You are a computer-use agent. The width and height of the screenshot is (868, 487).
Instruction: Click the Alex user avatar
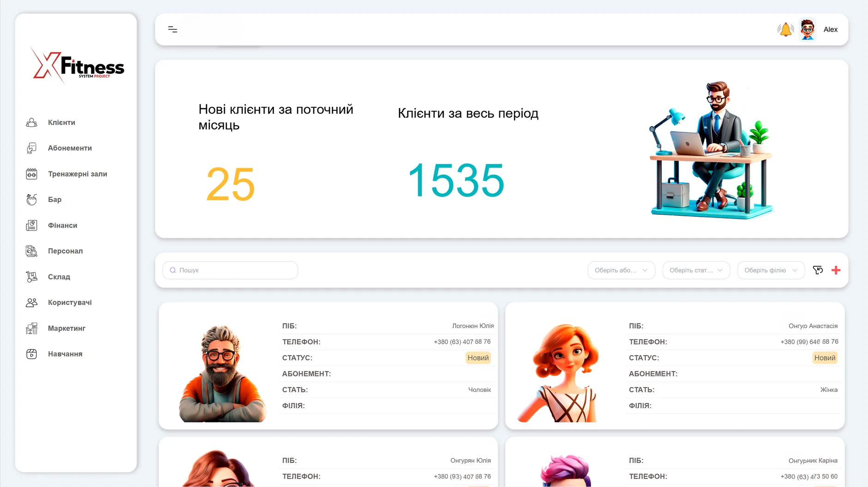click(x=808, y=30)
